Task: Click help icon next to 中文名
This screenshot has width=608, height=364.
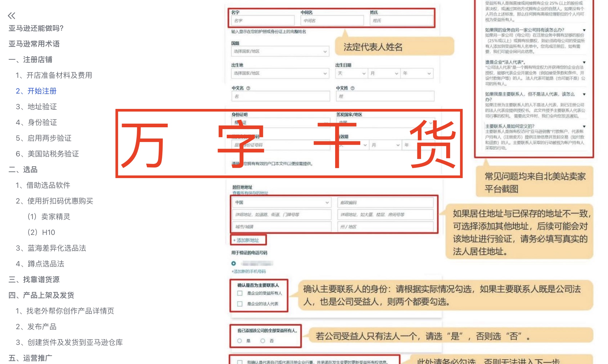Action: 248,88
